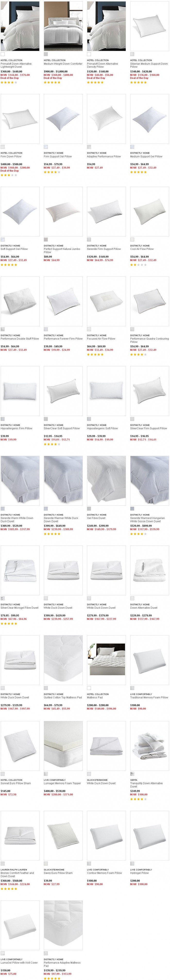Open the Siberian Medium Support Down Pillow link
170x980 pixels.
pos(149,65)
